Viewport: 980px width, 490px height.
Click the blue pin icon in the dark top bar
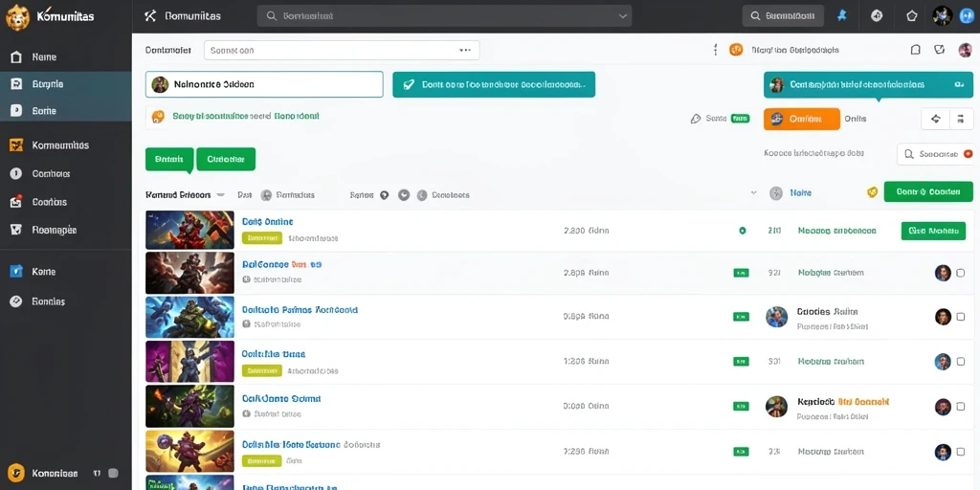click(842, 16)
